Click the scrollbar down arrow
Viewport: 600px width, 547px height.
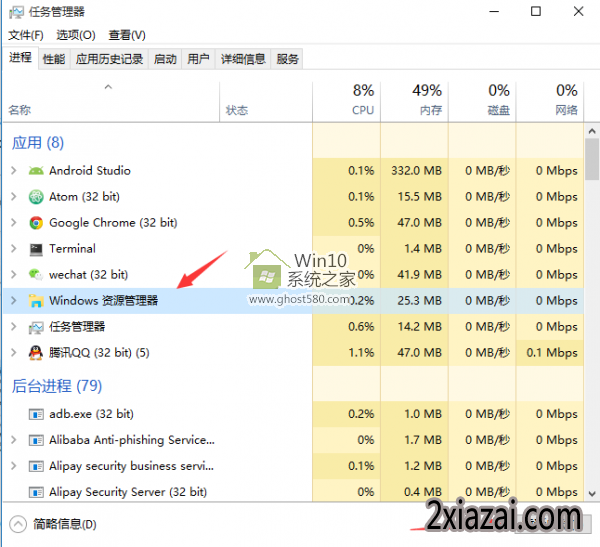(592, 493)
